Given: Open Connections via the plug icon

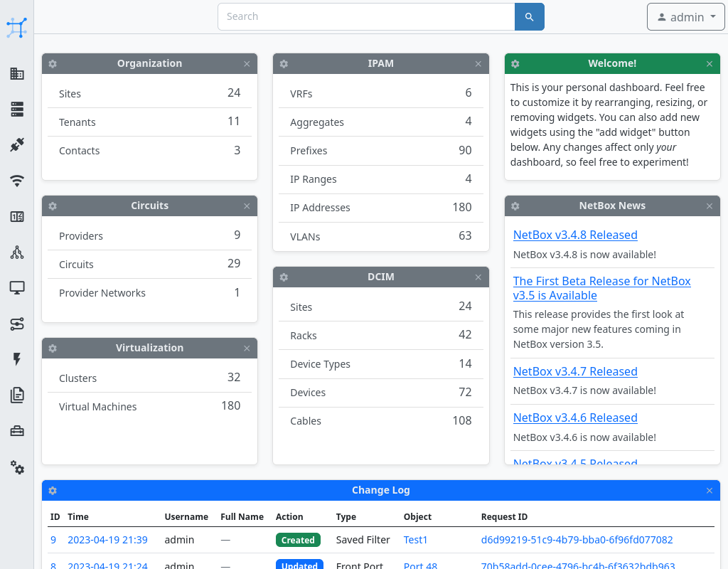Looking at the screenshot, I should [16, 145].
